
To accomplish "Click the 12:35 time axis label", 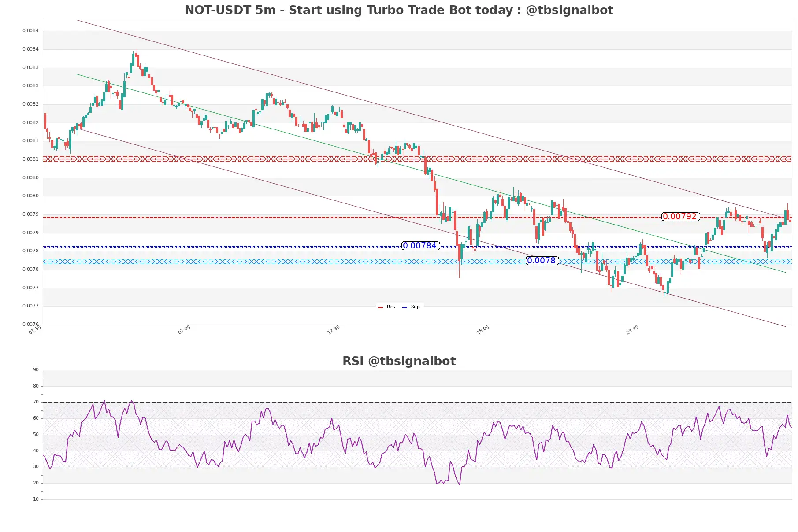I will click(334, 330).
